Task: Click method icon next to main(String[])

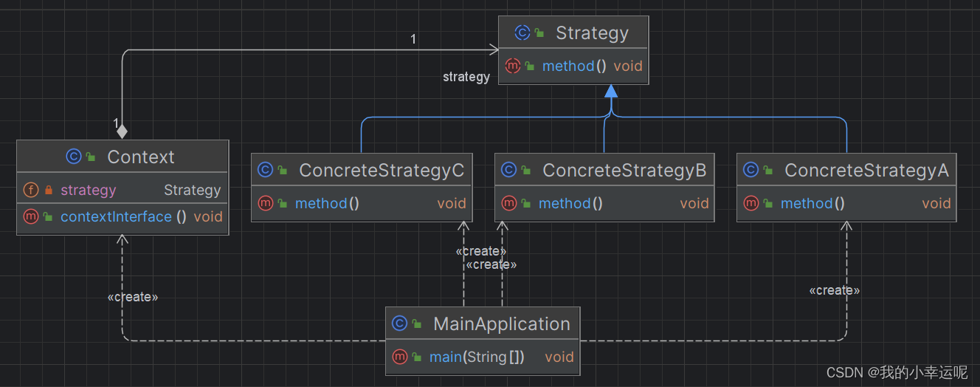Action: click(400, 357)
